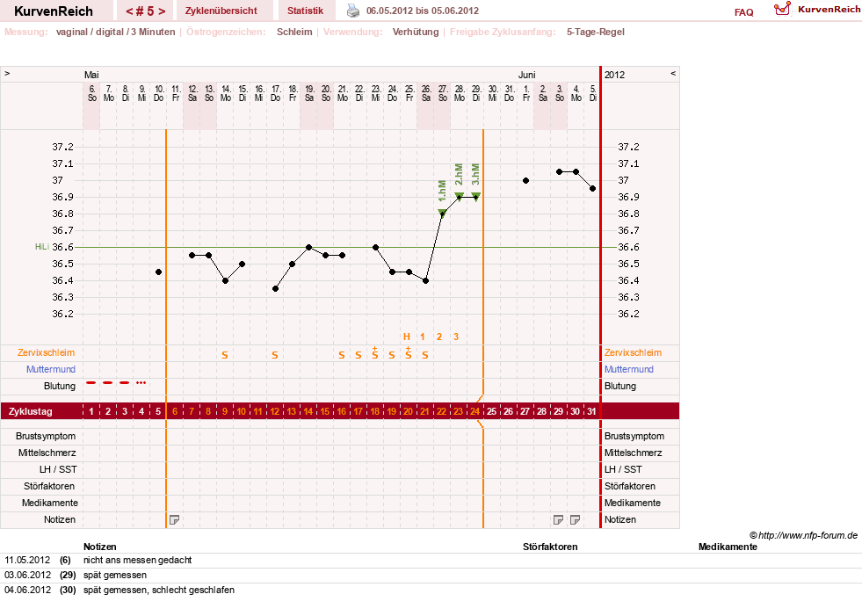Click the bleeding dash on cycle day 1

91,382
